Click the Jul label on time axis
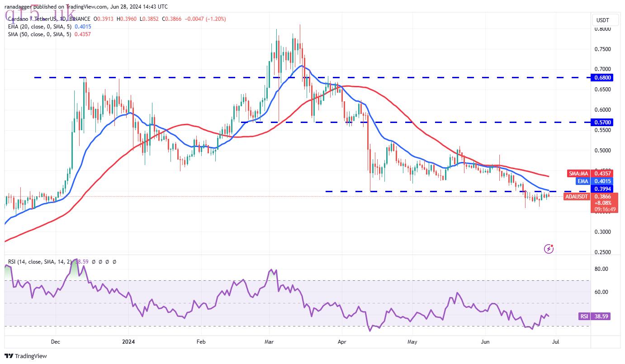 (555, 341)
